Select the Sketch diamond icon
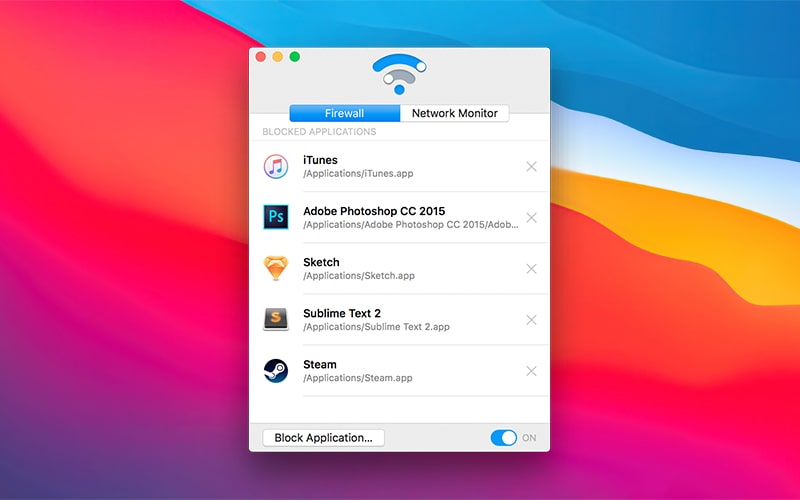The height and width of the screenshot is (500, 800). click(276, 269)
